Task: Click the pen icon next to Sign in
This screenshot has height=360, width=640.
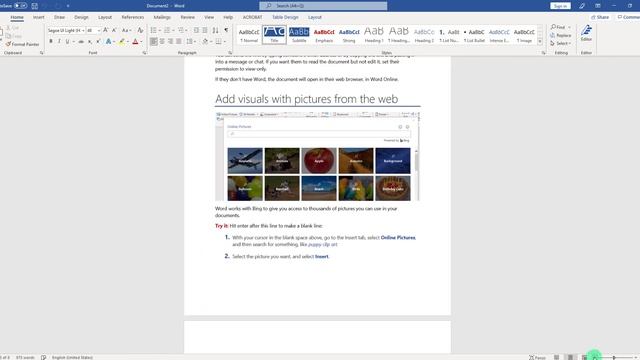Action: coord(582,6)
